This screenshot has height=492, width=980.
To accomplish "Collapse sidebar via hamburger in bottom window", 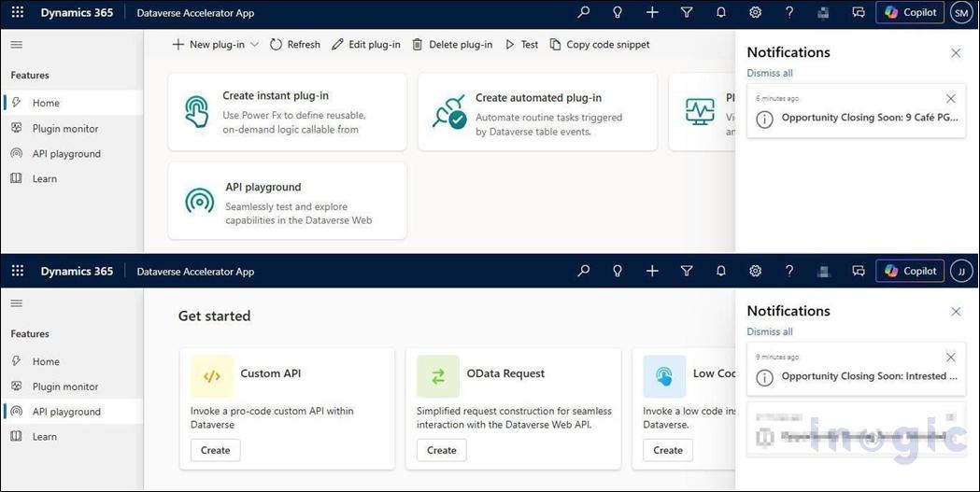I will tap(17, 303).
